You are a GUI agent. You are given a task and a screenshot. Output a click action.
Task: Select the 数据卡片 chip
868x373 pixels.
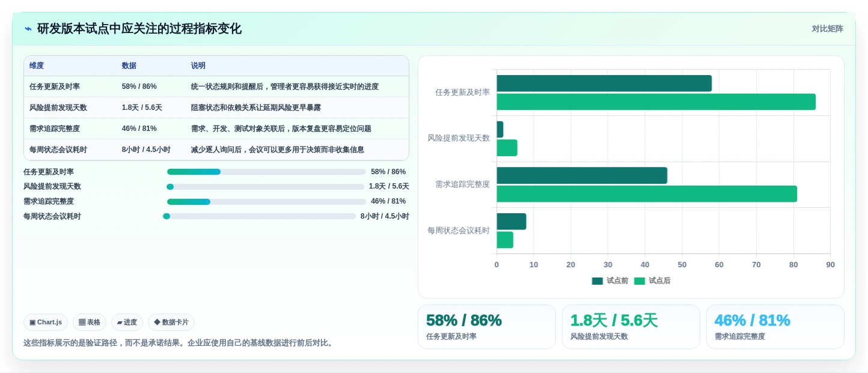[171, 323]
